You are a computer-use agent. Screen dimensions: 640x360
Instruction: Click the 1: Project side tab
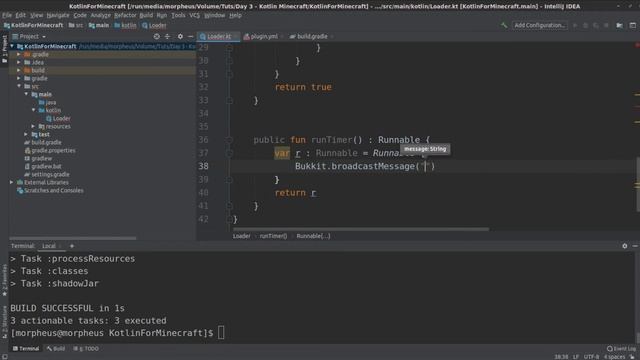[4, 49]
